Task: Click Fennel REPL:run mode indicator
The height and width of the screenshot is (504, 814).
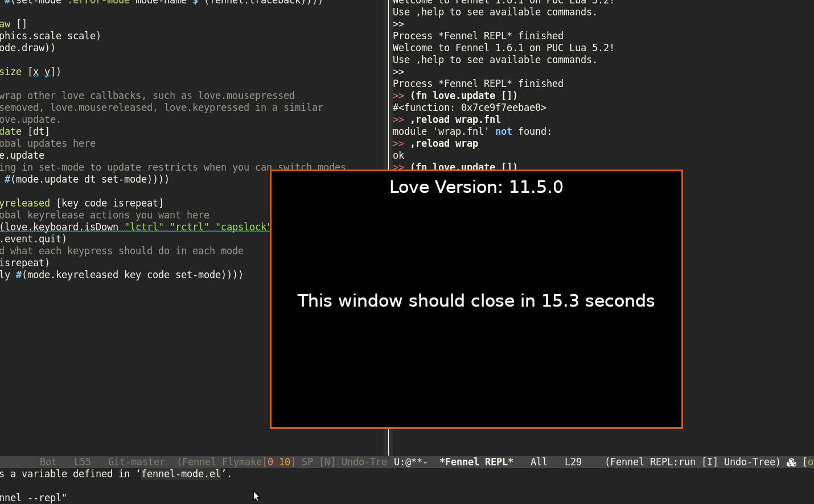Action: (x=652, y=462)
